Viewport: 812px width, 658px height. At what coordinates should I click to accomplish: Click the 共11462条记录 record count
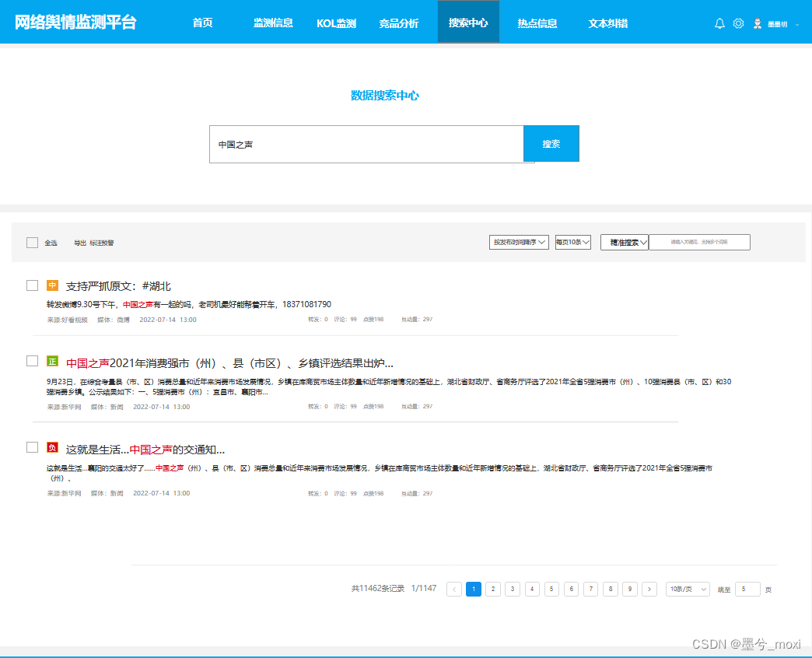click(377, 589)
